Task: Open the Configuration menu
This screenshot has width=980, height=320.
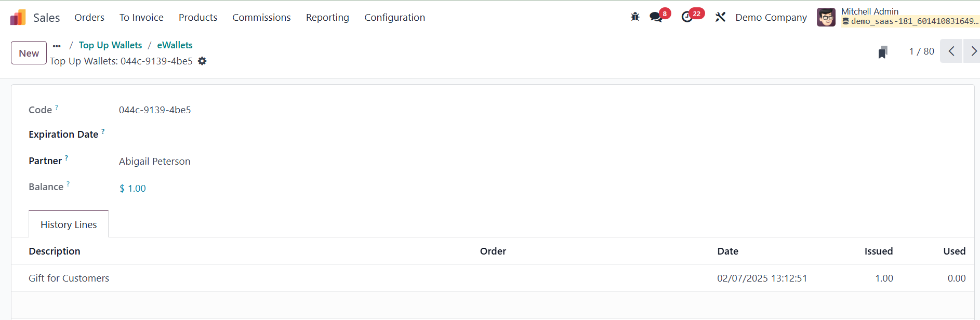Action: point(394,18)
